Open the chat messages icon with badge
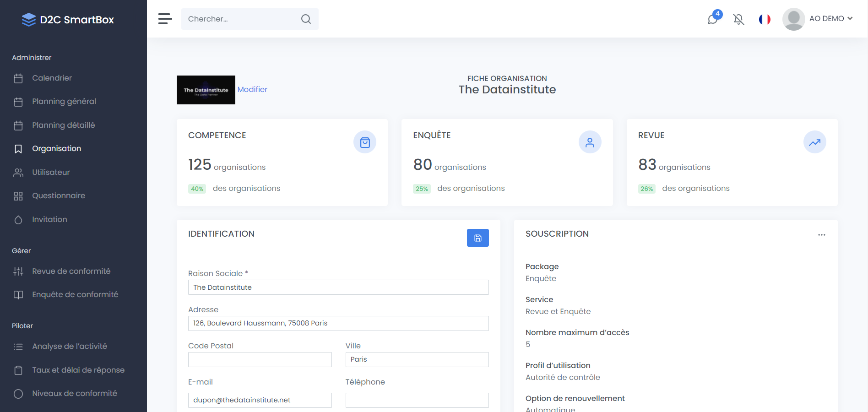 tap(713, 19)
